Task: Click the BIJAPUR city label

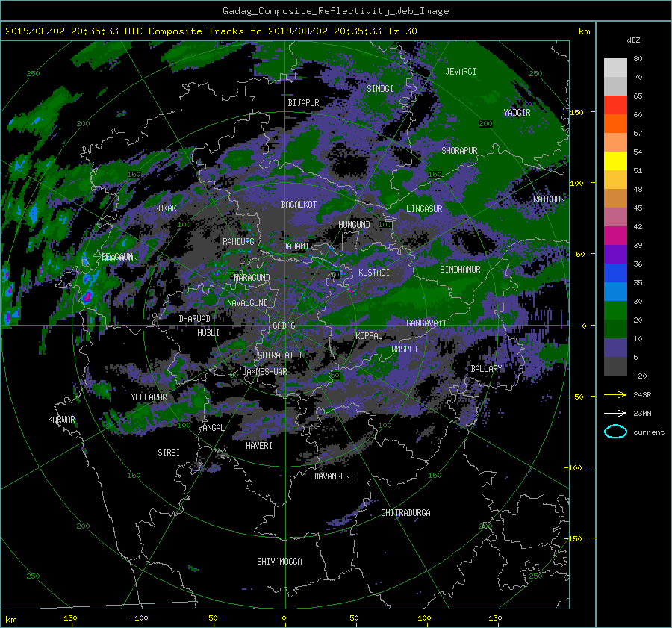Action: [303, 103]
